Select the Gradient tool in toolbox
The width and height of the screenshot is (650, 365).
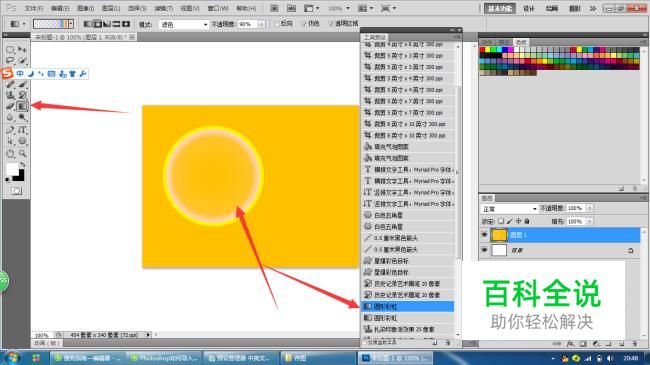tap(22, 106)
